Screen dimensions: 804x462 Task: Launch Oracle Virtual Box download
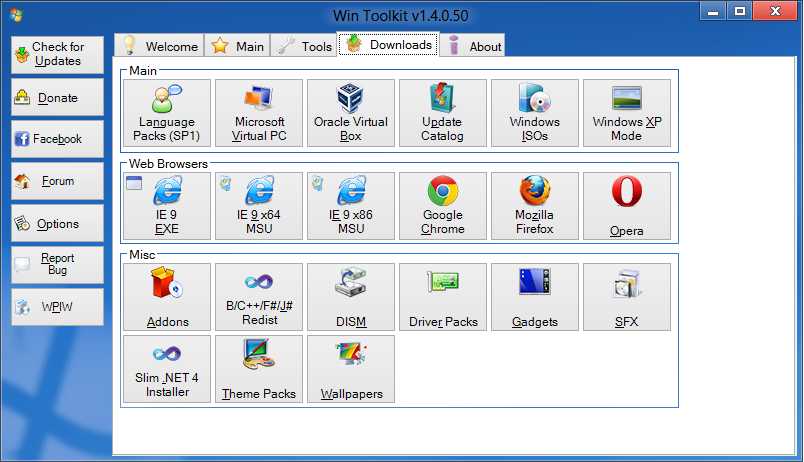pos(351,113)
